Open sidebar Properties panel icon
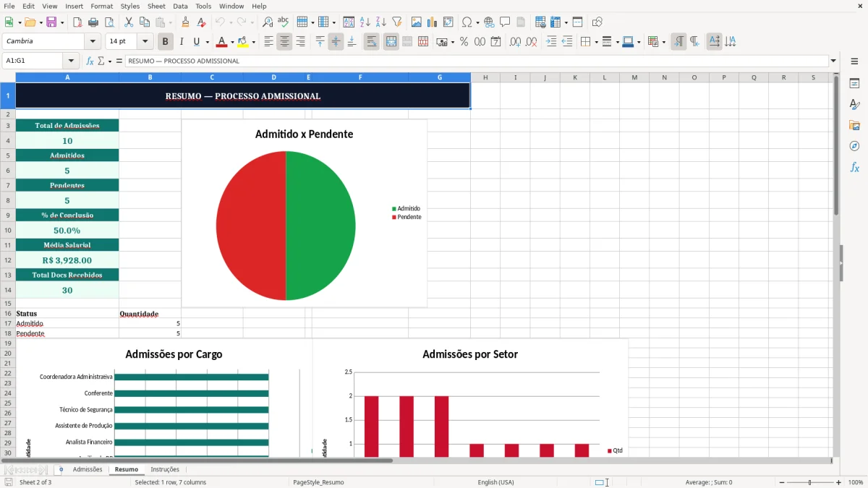This screenshot has height=488, width=868. pyautogui.click(x=854, y=84)
